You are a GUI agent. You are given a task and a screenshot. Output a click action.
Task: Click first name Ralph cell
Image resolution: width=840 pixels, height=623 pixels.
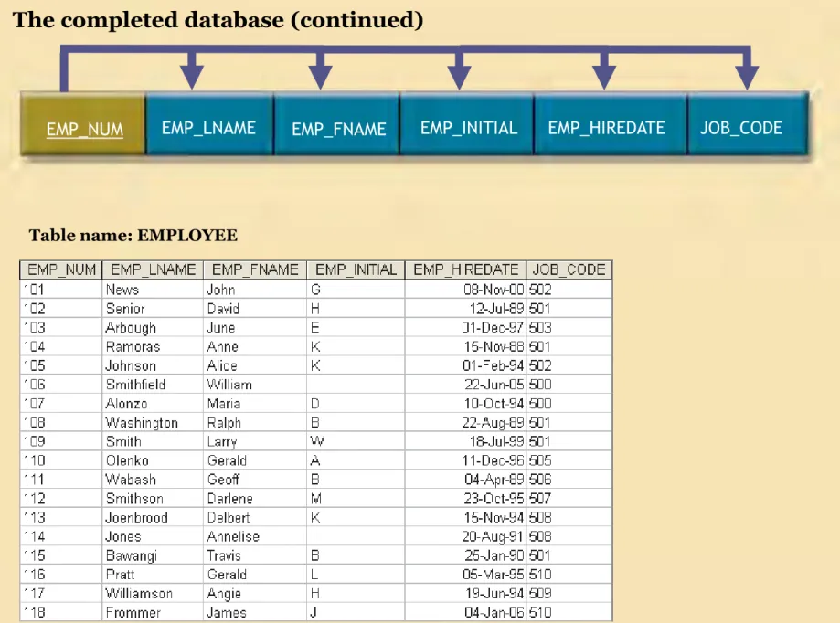pos(255,423)
